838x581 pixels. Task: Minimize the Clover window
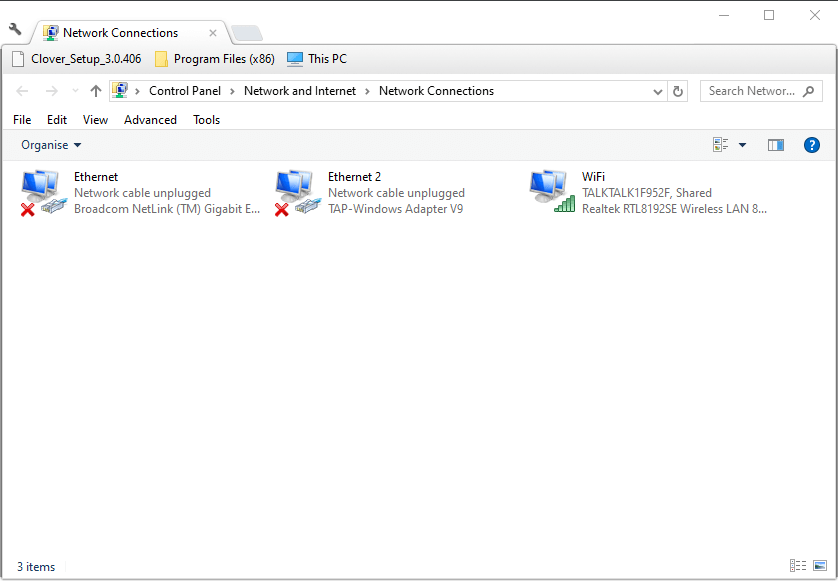coord(724,16)
